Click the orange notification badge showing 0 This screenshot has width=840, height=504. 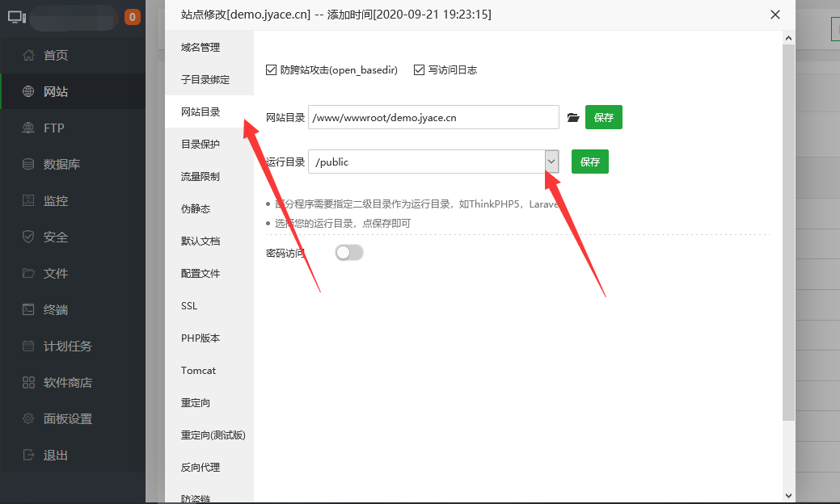(133, 17)
